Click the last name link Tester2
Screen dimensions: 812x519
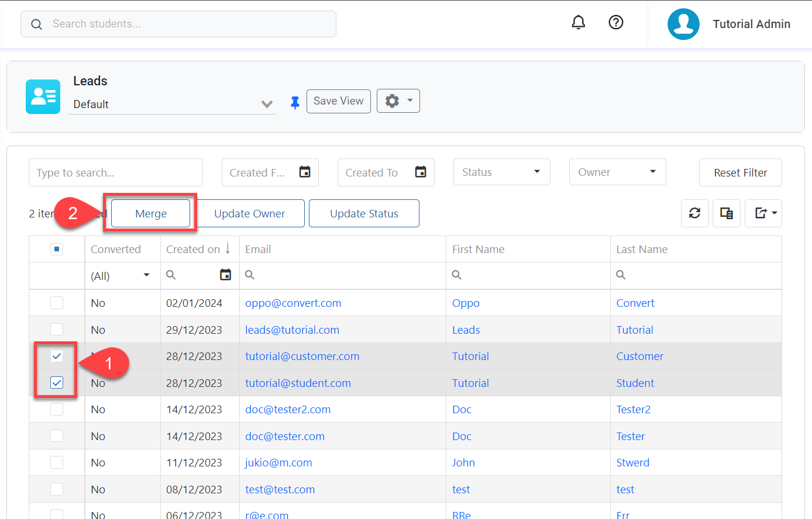(633, 409)
